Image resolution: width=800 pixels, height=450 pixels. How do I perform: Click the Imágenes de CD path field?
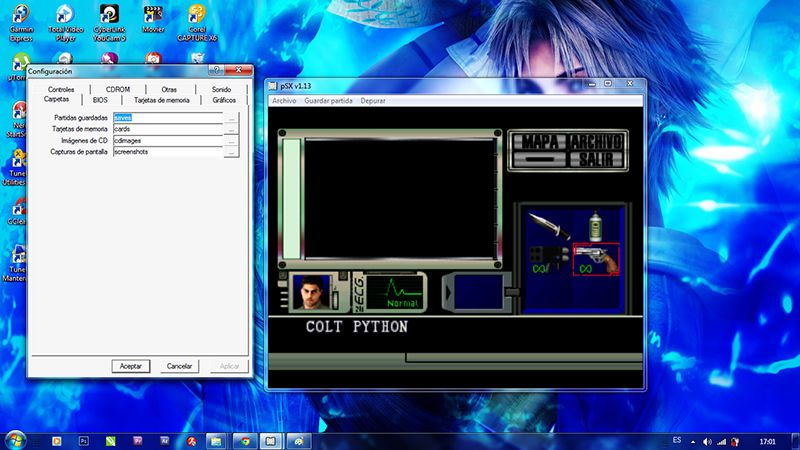(x=168, y=140)
